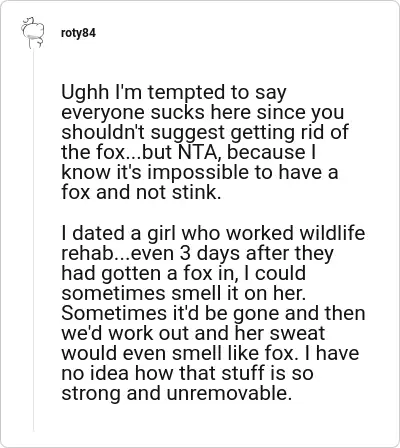Click the line "Sometimes it'd be gone and then"
Viewport: 400px width, 448px height.
(213, 313)
